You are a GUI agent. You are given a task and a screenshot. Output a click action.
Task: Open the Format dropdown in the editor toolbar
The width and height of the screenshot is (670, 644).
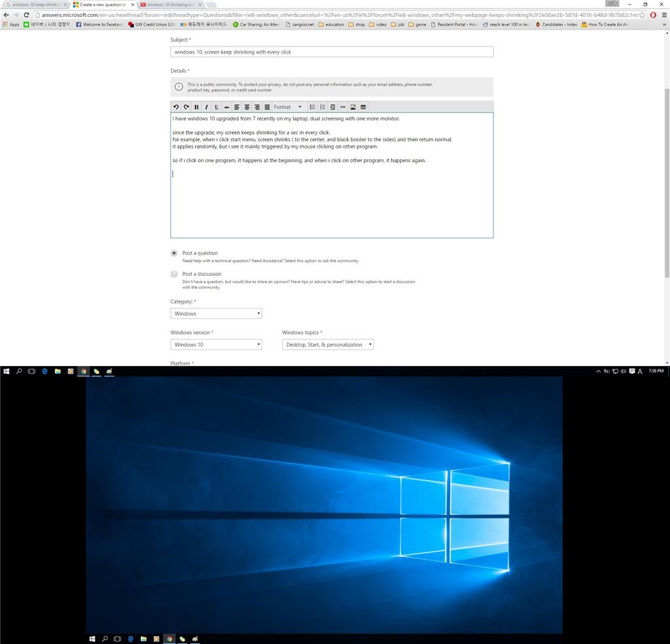coord(288,107)
